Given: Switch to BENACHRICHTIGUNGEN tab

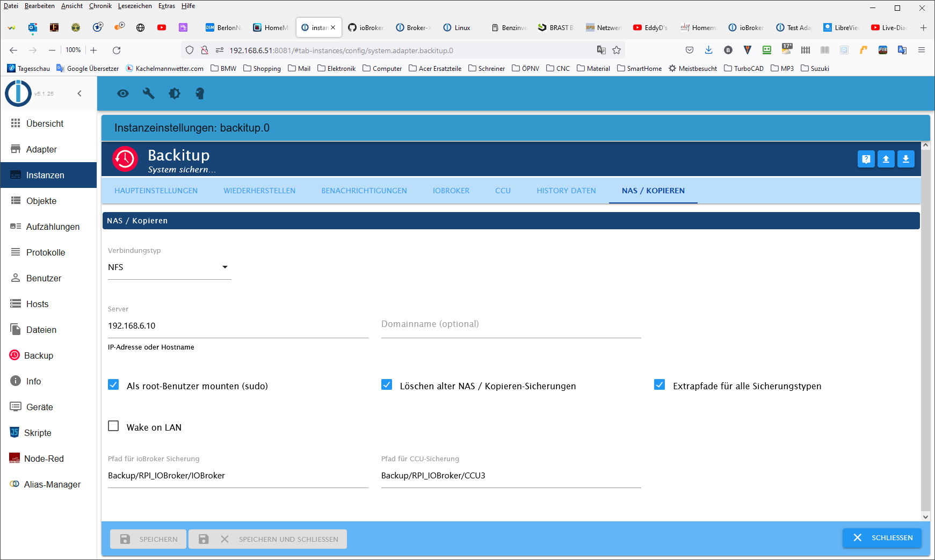Looking at the screenshot, I should [364, 191].
